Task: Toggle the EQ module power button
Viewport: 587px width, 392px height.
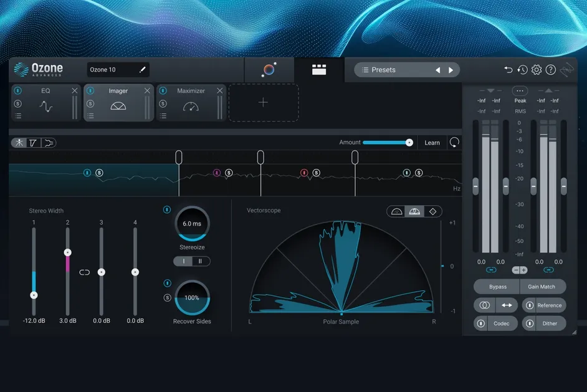Action: click(x=18, y=90)
